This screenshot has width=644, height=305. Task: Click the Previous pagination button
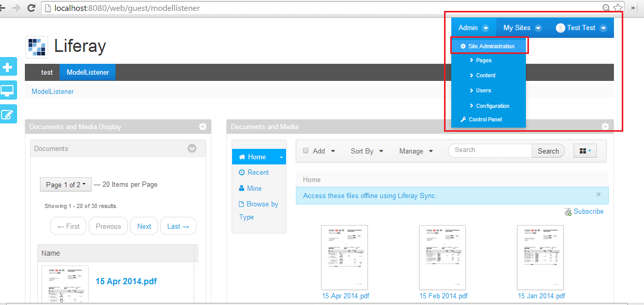[108, 226]
